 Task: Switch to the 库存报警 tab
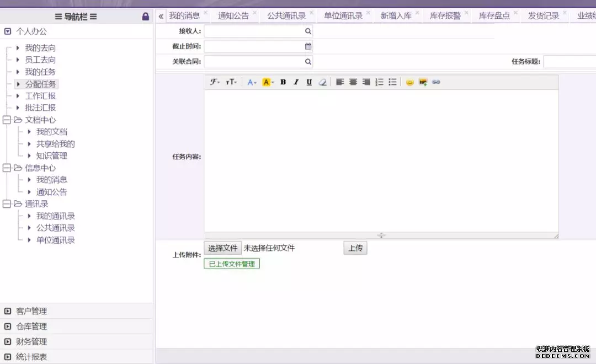point(445,15)
